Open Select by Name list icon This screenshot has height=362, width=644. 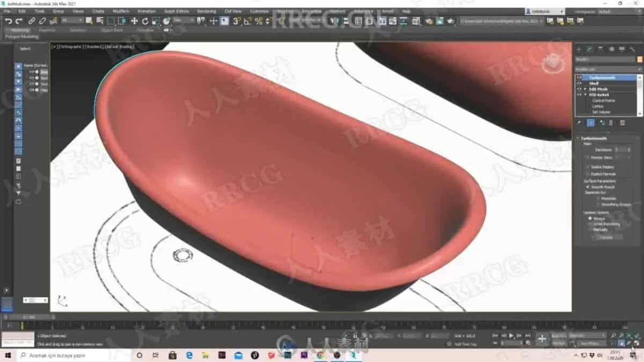tap(99, 21)
